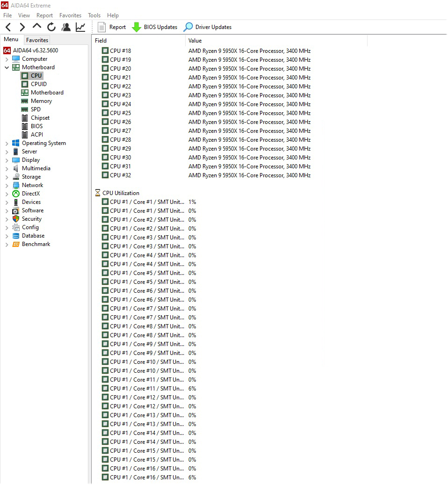
Task: Click the Motherboard category icon
Action: (16, 67)
